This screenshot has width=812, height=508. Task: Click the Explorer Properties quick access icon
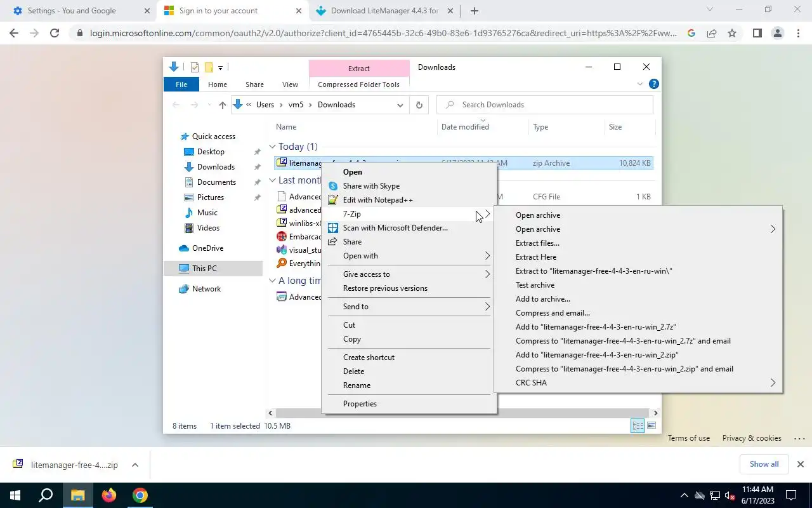194,67
